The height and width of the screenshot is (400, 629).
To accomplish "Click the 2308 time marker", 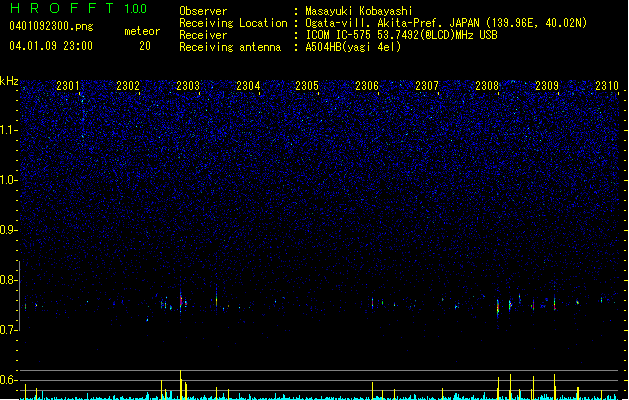I will 487,86.
